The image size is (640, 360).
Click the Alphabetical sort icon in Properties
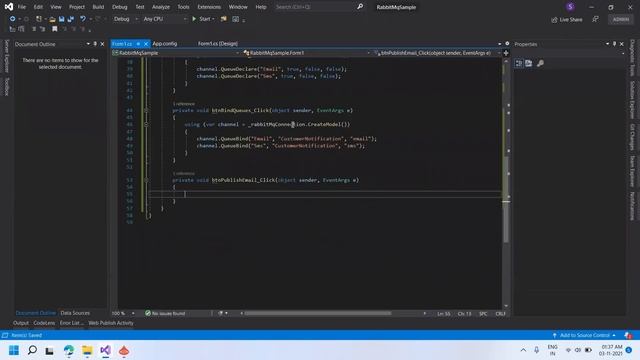[529, 63]
